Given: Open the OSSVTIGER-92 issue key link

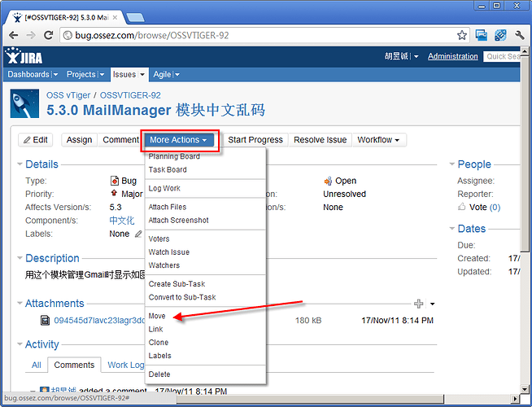Looking at the screenshot, I should (x=130, y=95).
